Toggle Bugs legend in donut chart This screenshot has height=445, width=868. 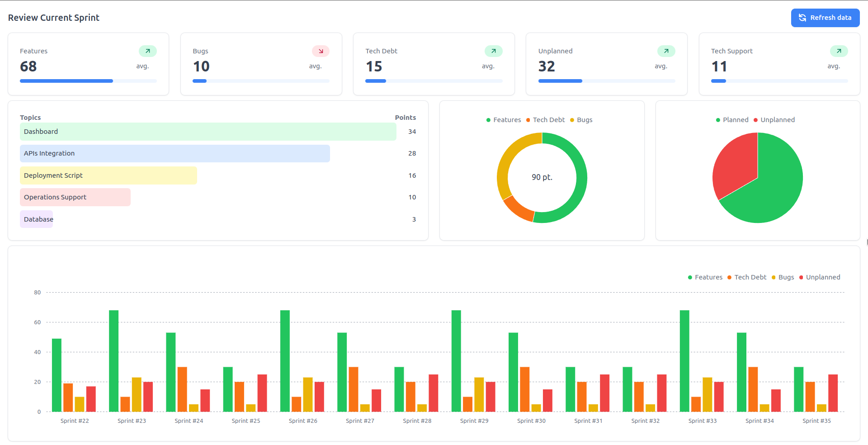[581, 120]
